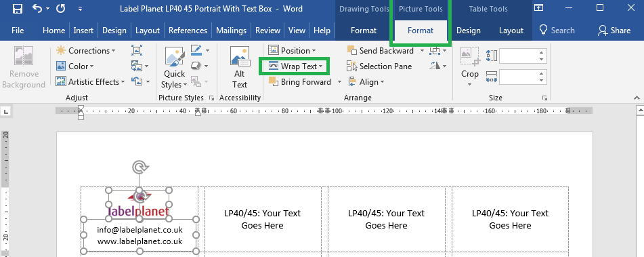This screenshot has width=644, height=257.
Task: Click Send Backward
Action: (x=381, y=51)
